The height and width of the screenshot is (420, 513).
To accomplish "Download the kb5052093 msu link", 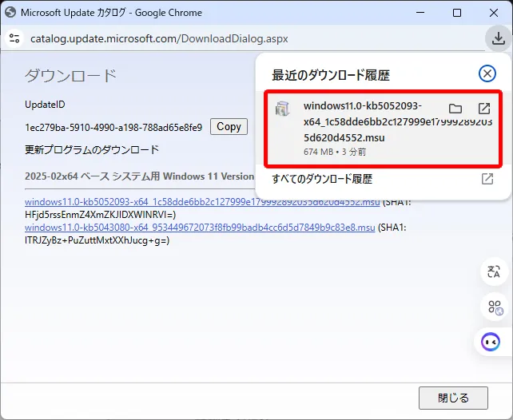I will point(202,202).
